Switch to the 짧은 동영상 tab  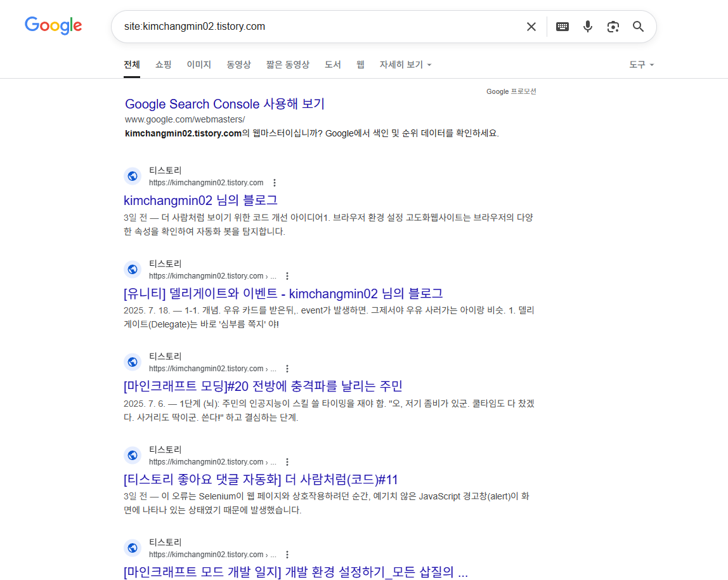pos(288,65)
